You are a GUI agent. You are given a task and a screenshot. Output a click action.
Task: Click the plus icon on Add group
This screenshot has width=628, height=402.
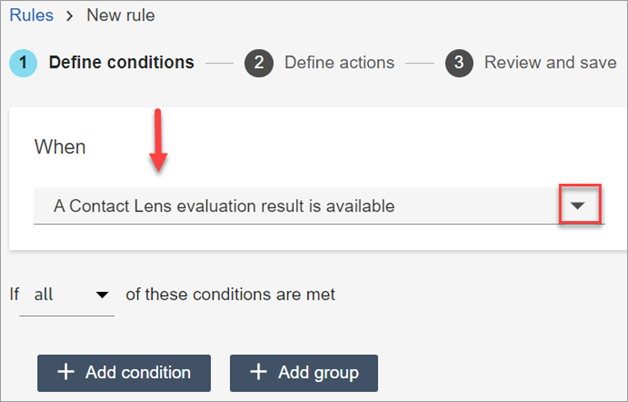(258, 372)
